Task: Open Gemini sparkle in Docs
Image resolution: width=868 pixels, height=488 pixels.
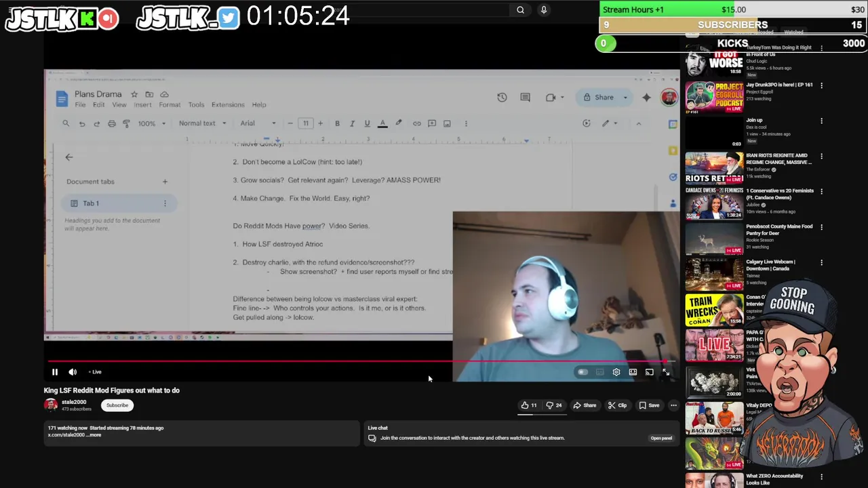Action: tap(646, 98)
